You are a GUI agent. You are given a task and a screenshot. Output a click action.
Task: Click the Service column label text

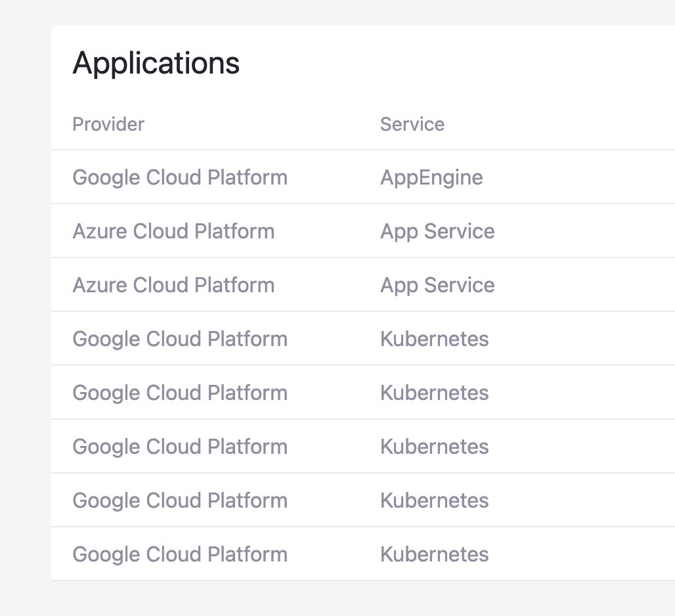pyautogui.click(x=412, y=124)
